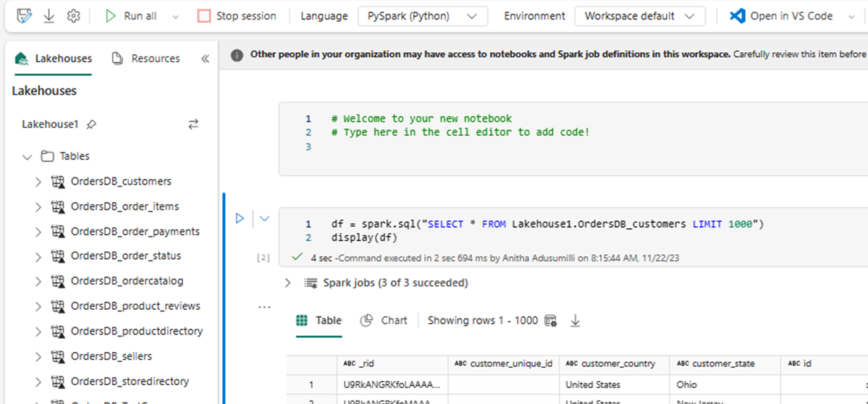The height and width of the screenshot is (404, 868).
Task: Select OrdersDB_customers in the tree
Action: click(x=121, y=181)
